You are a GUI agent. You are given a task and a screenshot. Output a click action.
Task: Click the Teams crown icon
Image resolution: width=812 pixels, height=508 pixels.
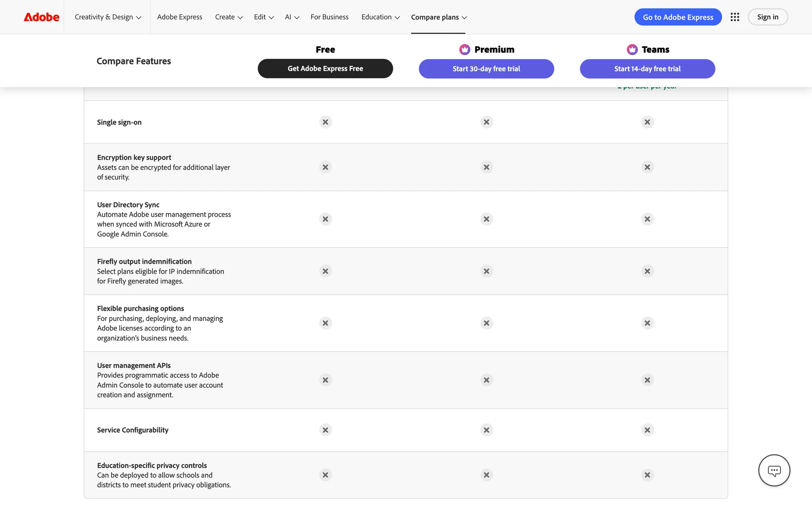[632, 50]
